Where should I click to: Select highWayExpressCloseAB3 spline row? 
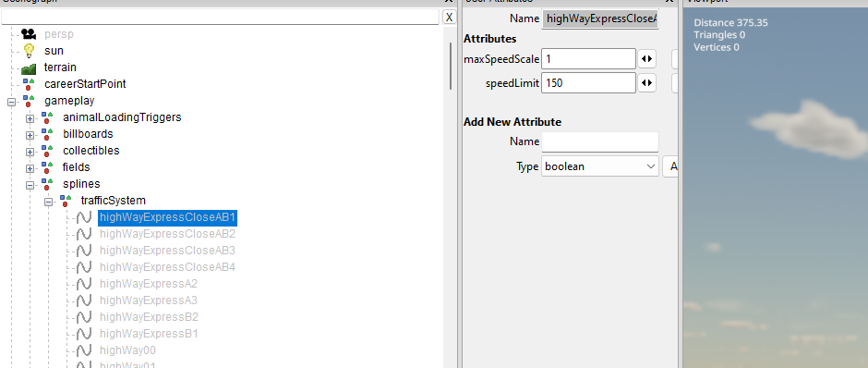click(x=168, y=251)
